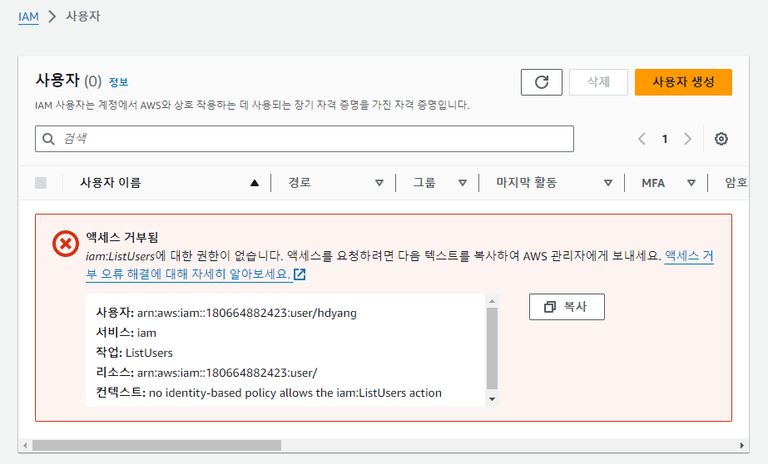Click the 사용자 생성 button
The width and height of the screenshot is (768, 464).
pos(683,82)
